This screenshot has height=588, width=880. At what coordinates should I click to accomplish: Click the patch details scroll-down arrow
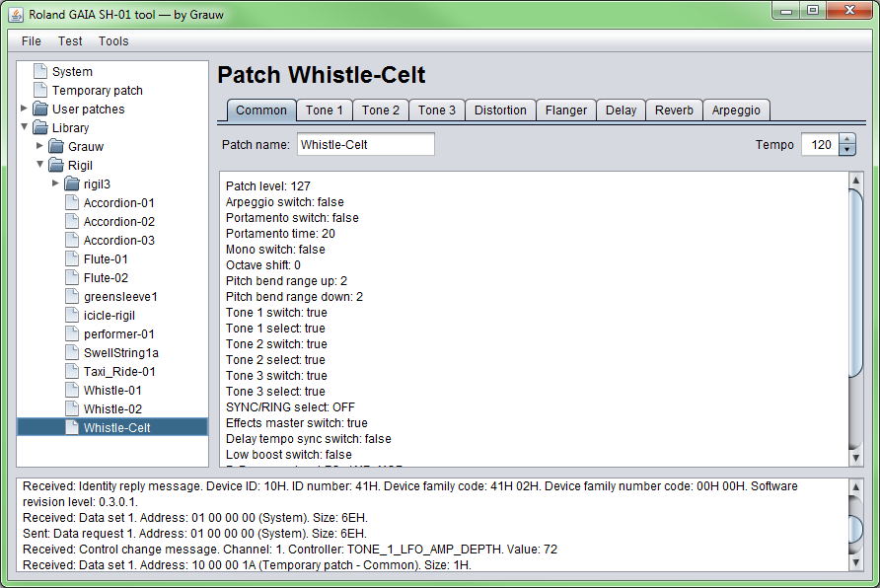tap(855, 458)
